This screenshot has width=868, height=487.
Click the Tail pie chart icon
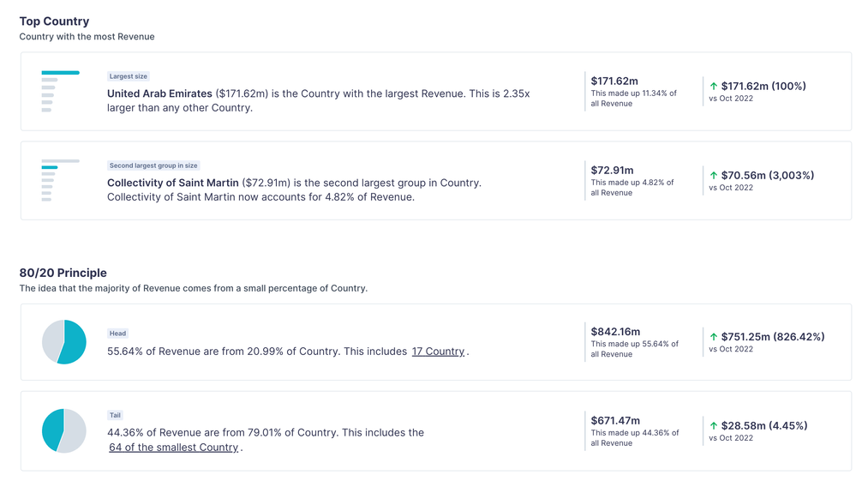coord(64,430)
